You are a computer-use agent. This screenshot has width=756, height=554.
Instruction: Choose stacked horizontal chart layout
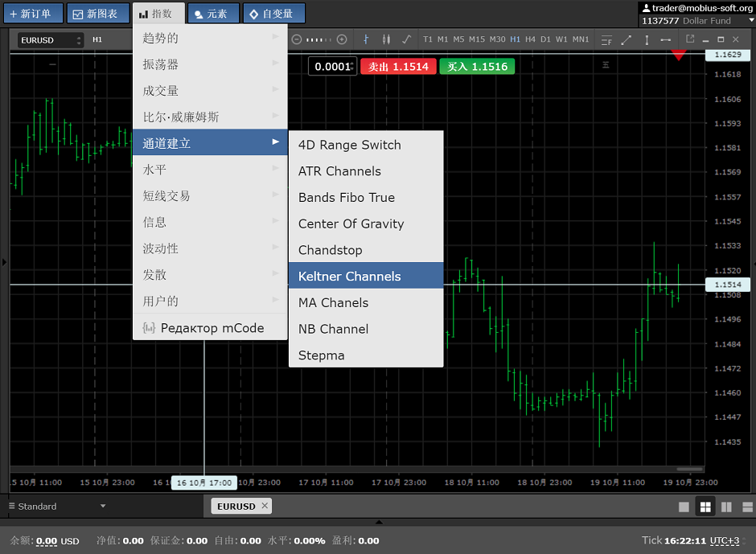748,507
